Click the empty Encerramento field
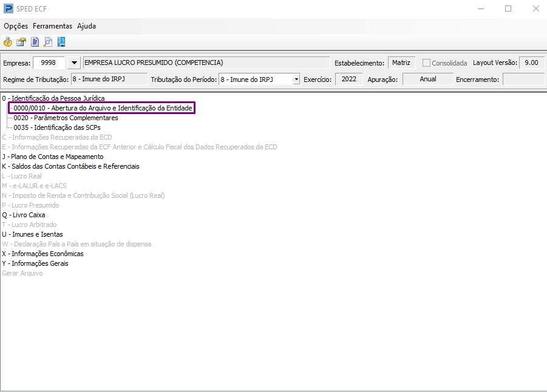 coord(523,79)
